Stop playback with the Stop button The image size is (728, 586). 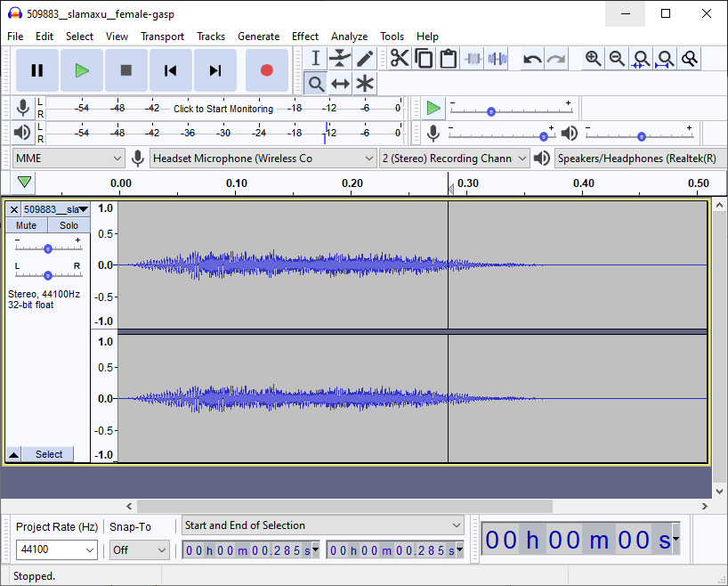pos(125,70)
